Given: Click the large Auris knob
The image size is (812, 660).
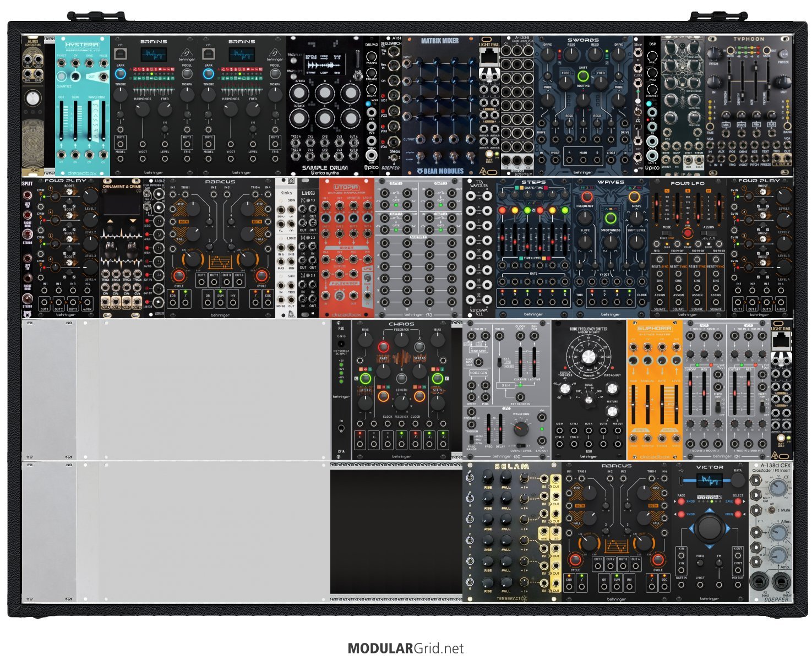Looking at the screenshot, I should pyautogui.click(x=33, y=99).
